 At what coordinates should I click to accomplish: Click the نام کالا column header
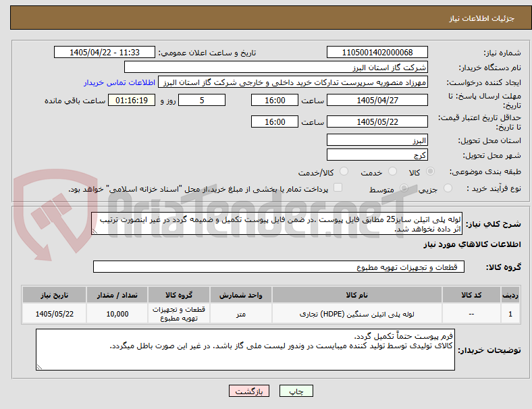tap(357, 295)
